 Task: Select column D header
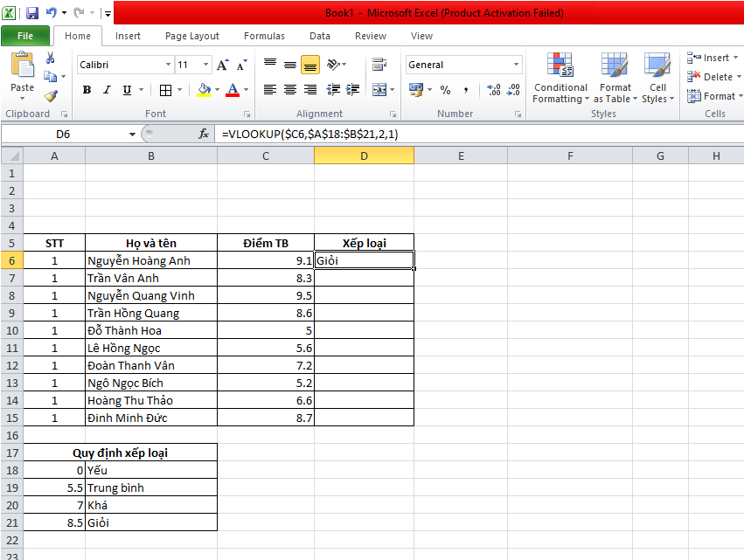point(364,156)
